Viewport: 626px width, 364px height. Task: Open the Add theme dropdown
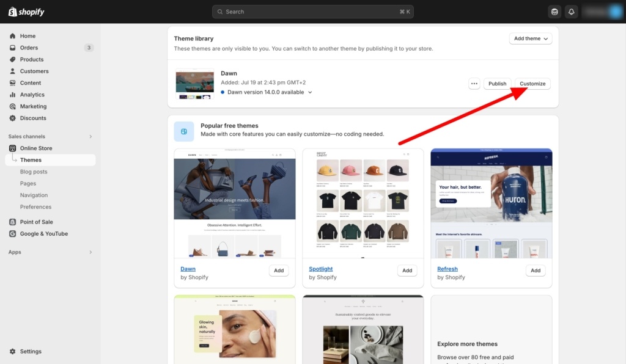click(530, 38)
